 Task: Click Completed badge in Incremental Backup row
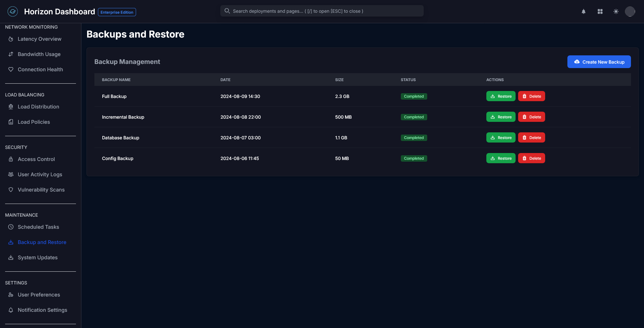tap(414, 117)
